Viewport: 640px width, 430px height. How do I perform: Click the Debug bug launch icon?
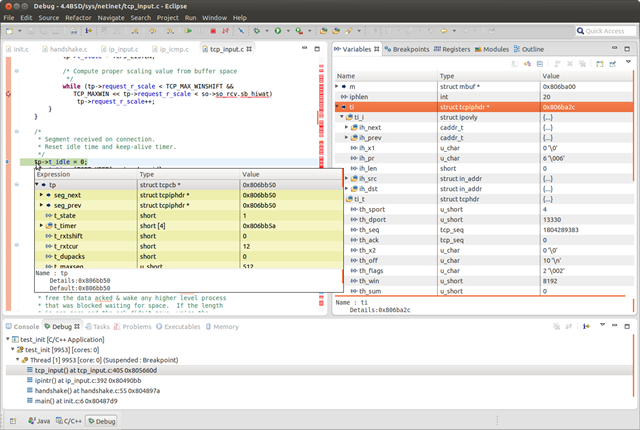coord(257,31)
